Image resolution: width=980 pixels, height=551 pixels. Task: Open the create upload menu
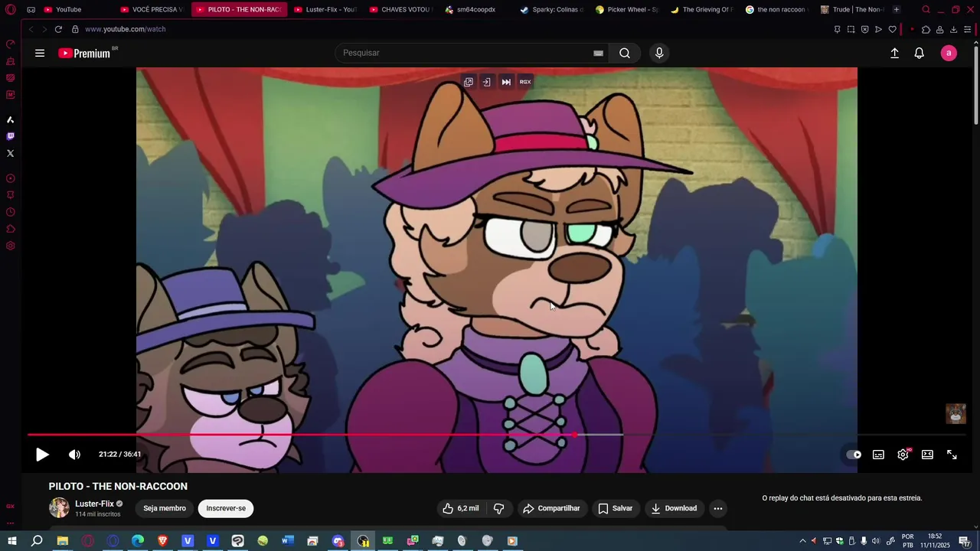click(894, 53)
